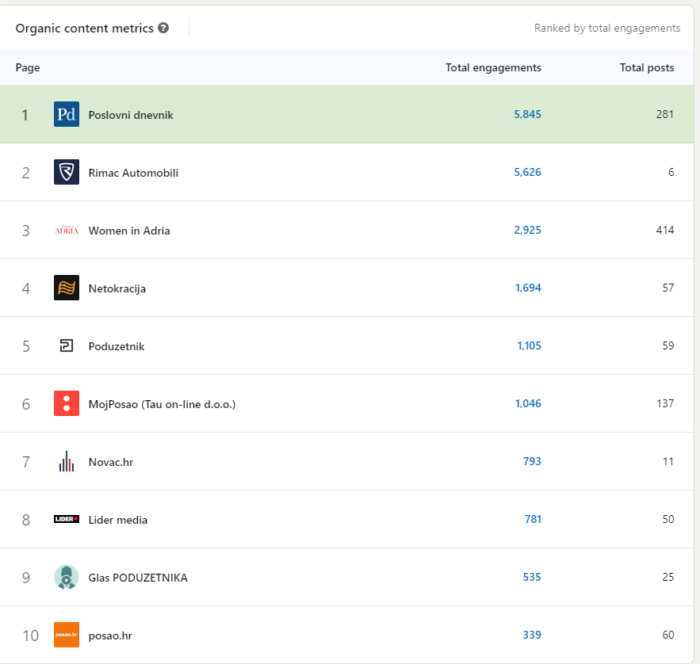Click the Poduzetnik logo icon

(x=66, y=346)
